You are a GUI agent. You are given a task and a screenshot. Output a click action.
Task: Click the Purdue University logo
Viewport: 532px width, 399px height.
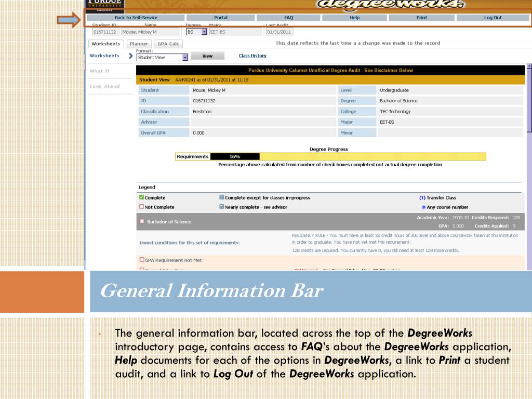click(x=105, y=6)
